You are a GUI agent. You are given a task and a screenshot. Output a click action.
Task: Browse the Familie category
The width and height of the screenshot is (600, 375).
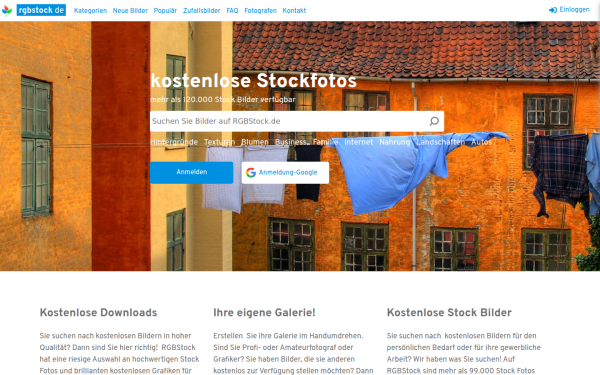point(325,142)
